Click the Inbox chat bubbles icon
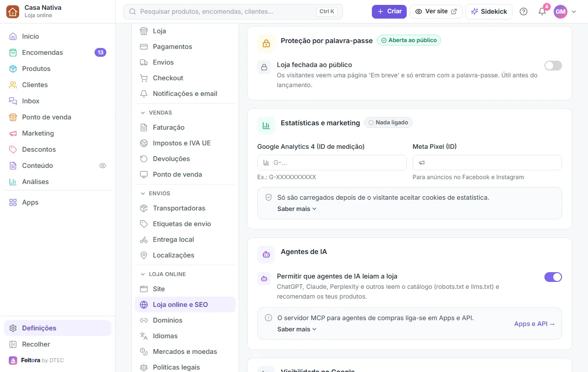 [13, 101]
